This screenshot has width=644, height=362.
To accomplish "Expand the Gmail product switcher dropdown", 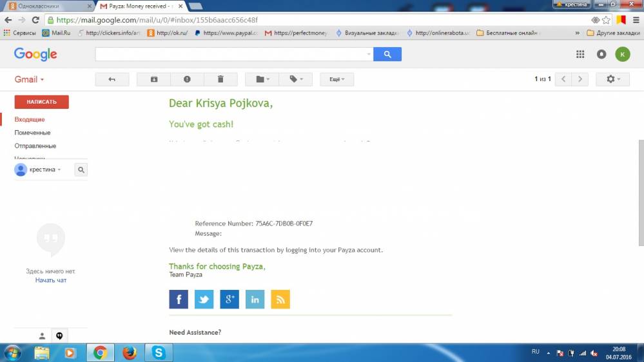I will click(x=29, y=79).
